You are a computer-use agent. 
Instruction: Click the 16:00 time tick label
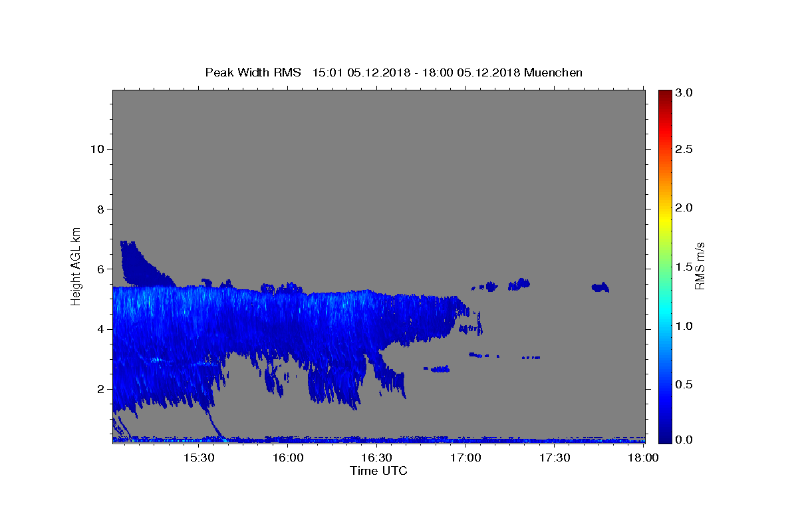pos(287,458)
